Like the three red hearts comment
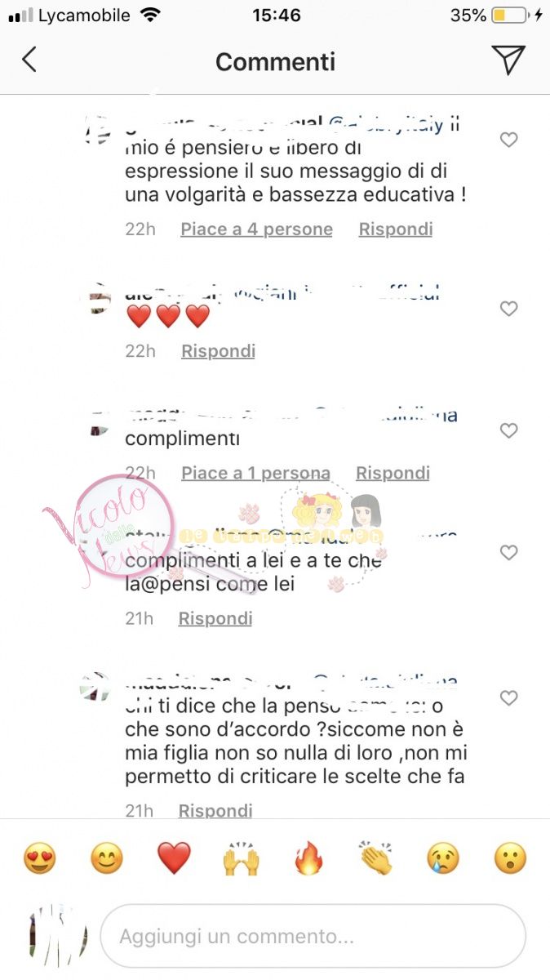 pos(509,309)
